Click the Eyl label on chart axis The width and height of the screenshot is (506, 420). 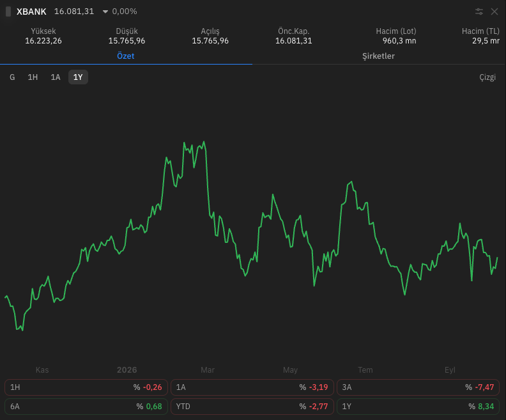(x=450, y=370)
